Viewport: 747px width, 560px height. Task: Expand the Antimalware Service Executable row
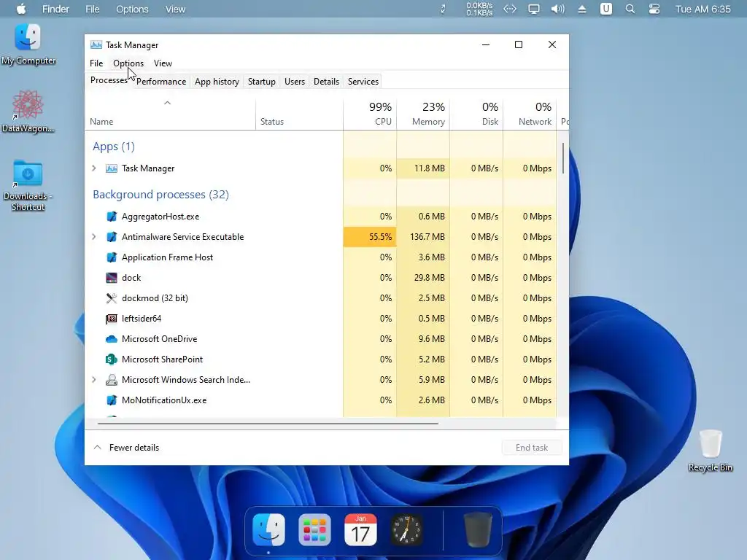coord(94,237)
